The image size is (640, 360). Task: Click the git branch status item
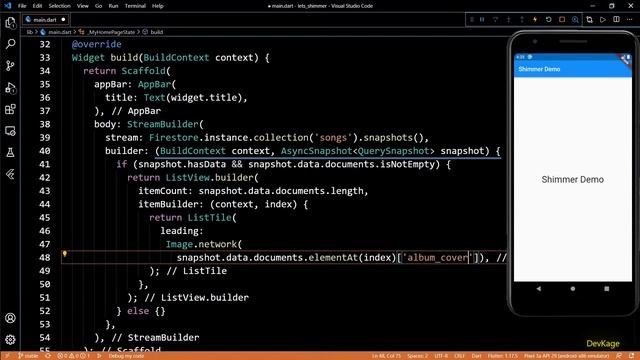coord(28,356)
